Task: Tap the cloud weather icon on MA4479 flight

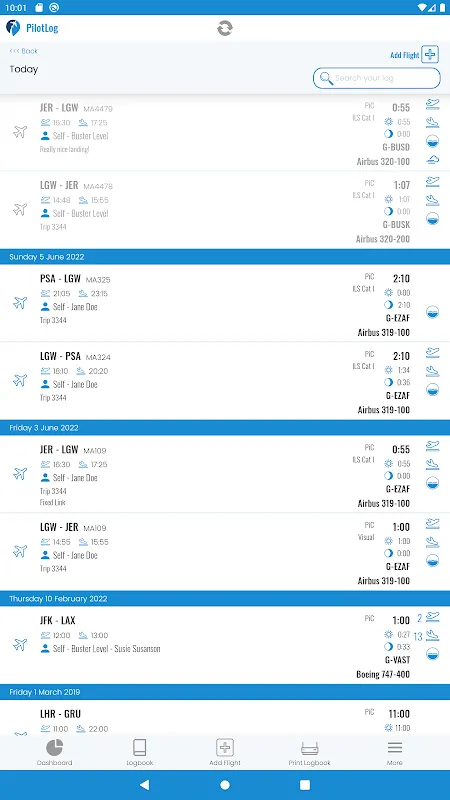Action: click(433, 160)
